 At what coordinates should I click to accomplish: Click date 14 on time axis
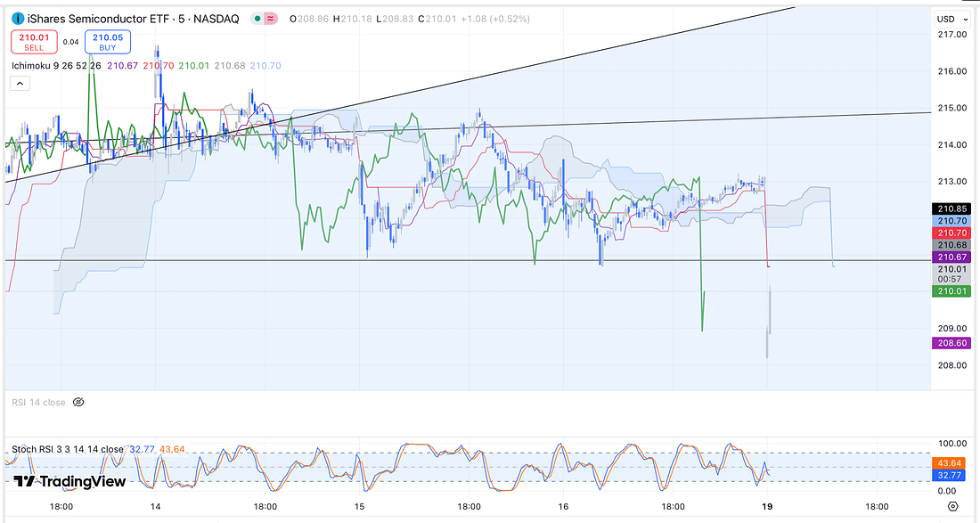[155, 506]
